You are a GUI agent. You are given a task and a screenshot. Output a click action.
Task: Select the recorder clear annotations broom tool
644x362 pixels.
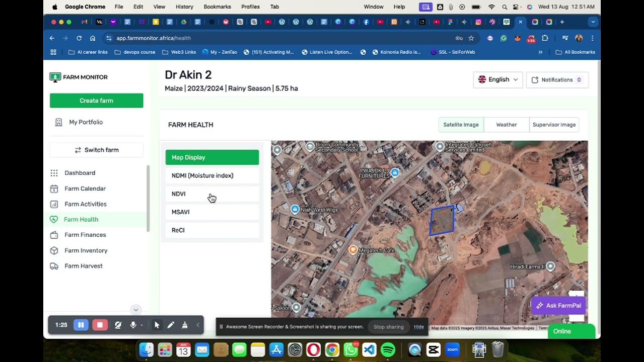(185, 325)
